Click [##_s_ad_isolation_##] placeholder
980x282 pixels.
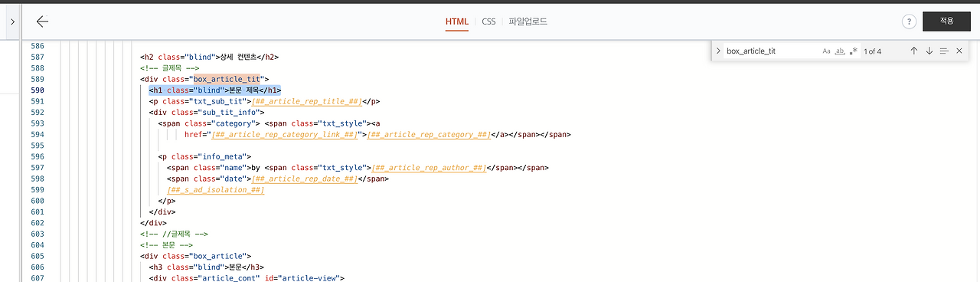coord(215,189)
